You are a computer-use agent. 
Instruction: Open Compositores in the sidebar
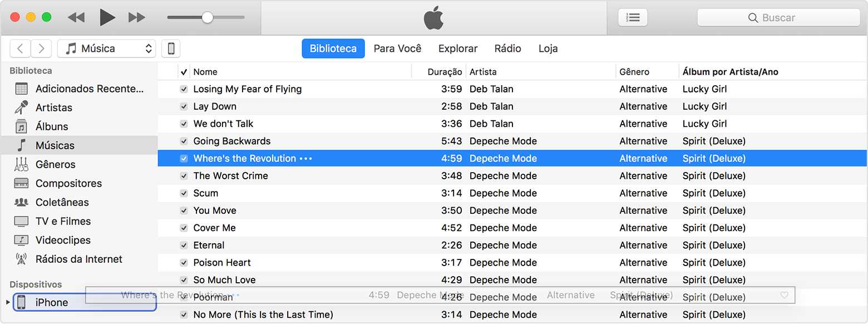(x=79, y=183)
